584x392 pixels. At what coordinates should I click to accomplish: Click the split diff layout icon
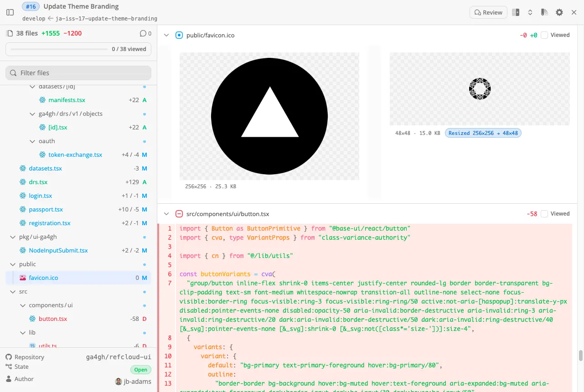pyautogui.click(x=516, y=13)
